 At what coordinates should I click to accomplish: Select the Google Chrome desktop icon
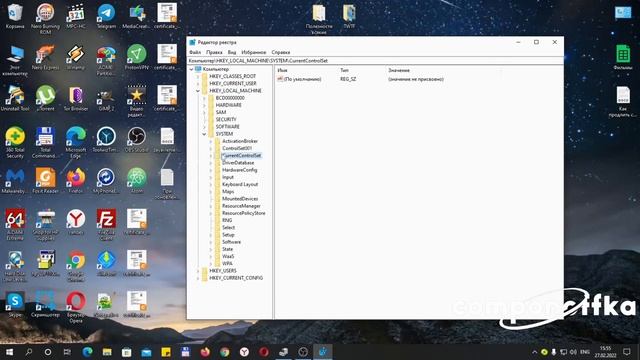coord(76,266)
